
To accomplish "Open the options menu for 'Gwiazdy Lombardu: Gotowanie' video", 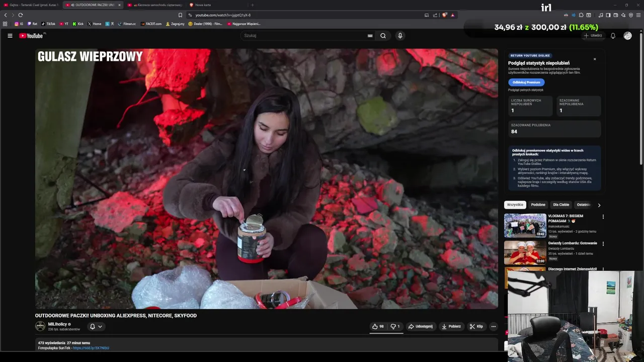I will click(603, 244).
